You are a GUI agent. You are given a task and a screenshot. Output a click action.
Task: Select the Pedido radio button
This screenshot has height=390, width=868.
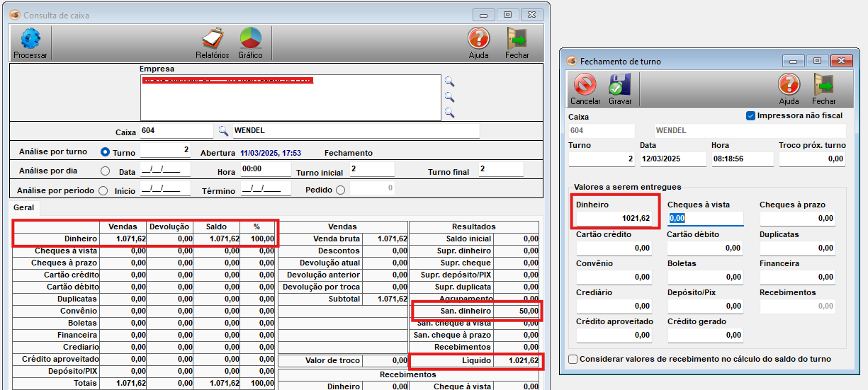click(x=340, y=190)
